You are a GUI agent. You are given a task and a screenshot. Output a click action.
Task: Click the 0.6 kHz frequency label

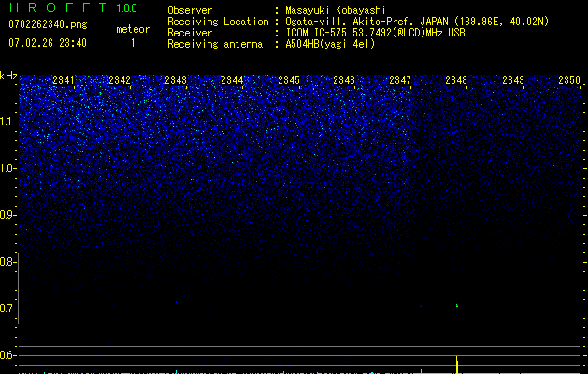[x=7, y=355]
